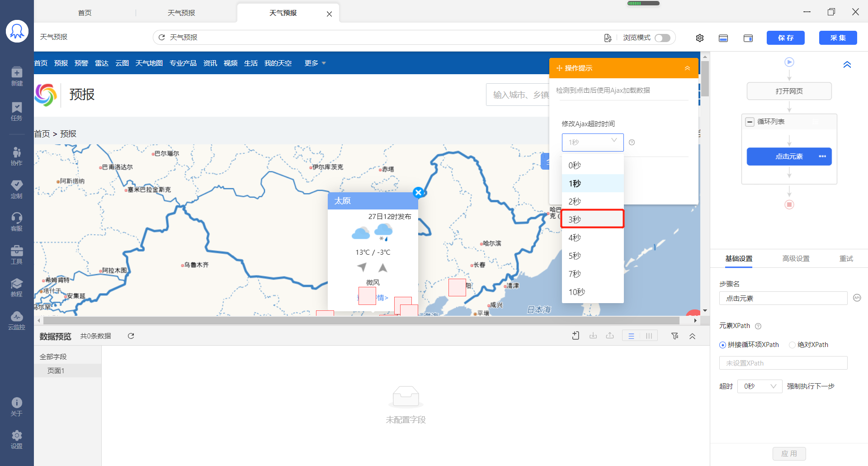Choose 0秒 from the timeout list
Image resolution: width=868 pixels, height=466 pixels.
point(593,165)
